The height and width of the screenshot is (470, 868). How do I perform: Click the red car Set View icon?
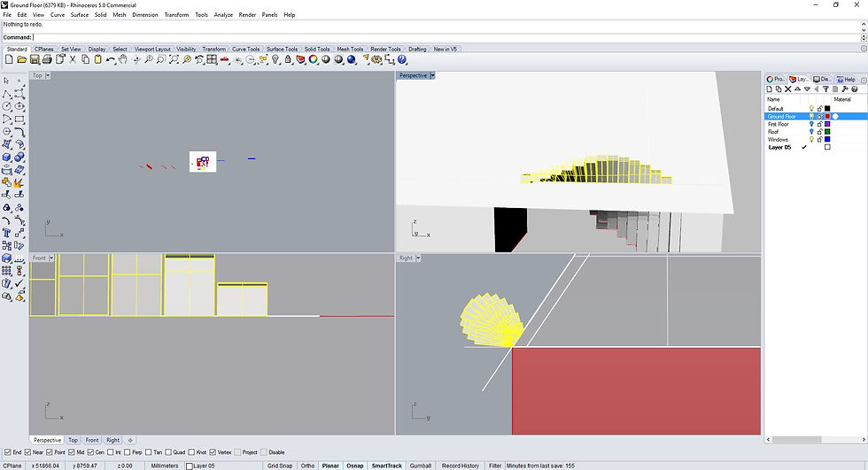[225, 59]
